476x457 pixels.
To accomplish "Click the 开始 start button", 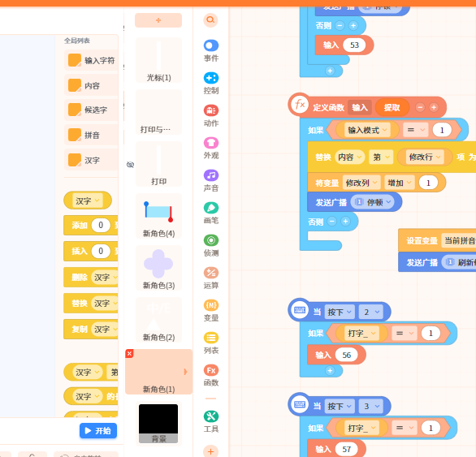I will (98, 430).
